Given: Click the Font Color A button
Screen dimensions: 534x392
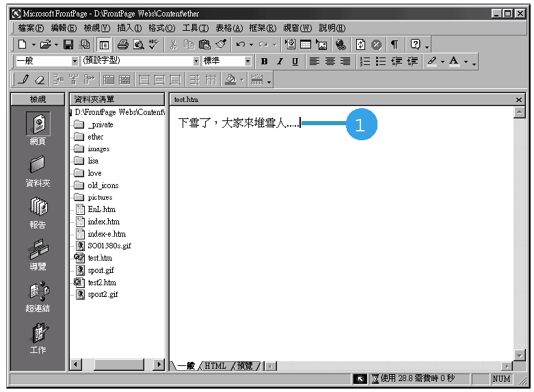Looking at the screenshot, I should (x=454, y=62).
